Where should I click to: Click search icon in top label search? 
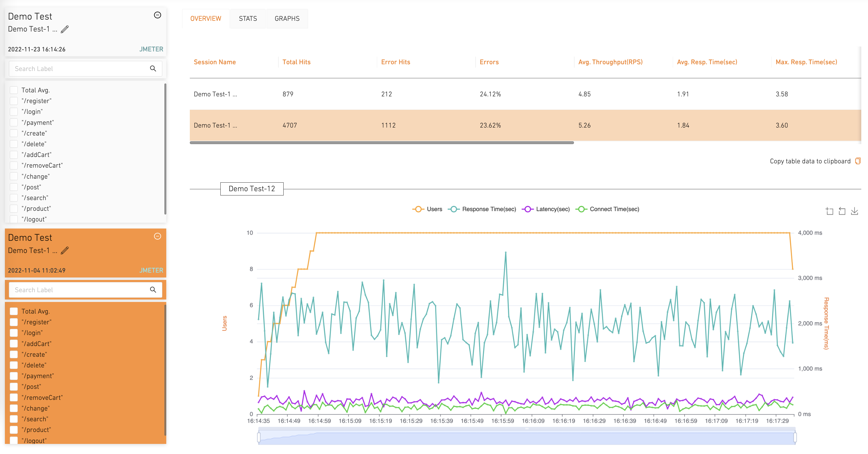click(x=153, y=69)
